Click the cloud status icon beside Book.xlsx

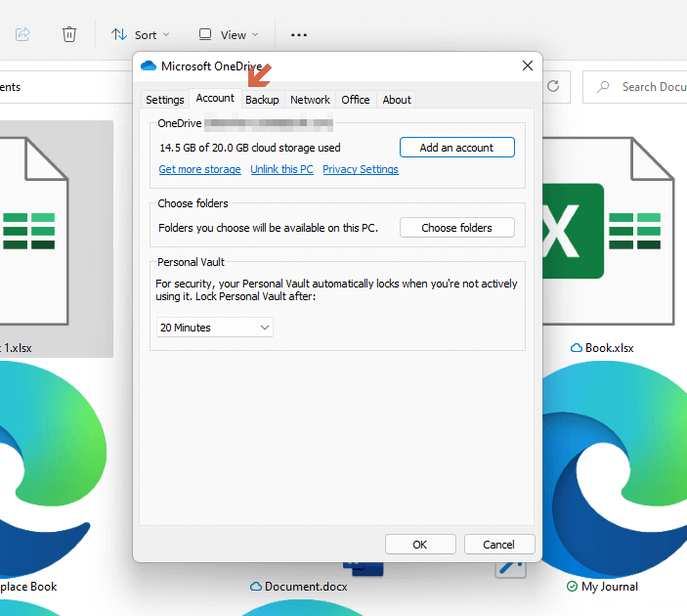point(577,348)
